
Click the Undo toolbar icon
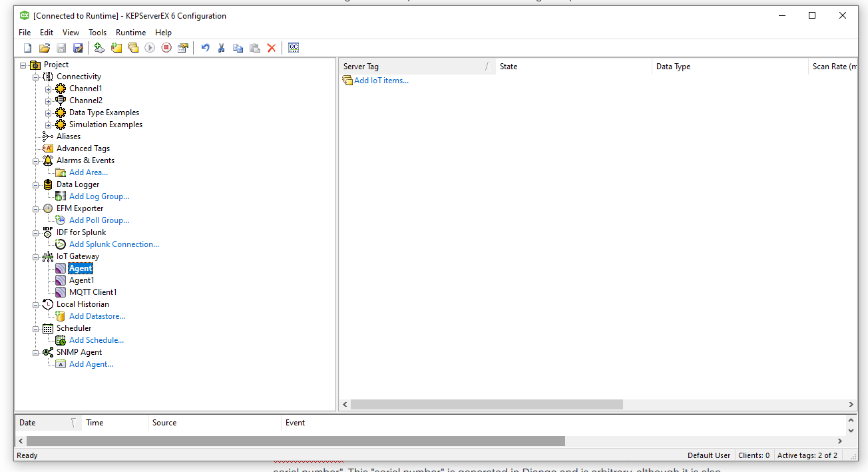coord(205,48)
